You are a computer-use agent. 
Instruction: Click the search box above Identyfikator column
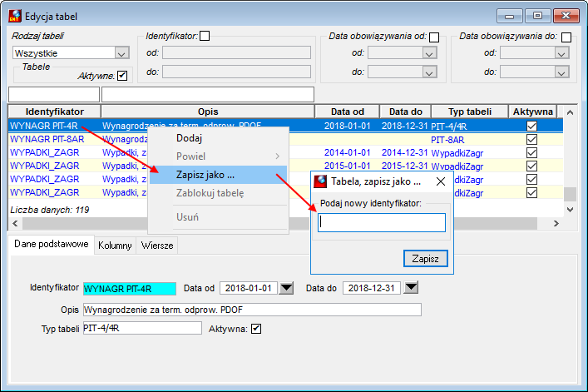pyautogui.click(x=54, y=95)
